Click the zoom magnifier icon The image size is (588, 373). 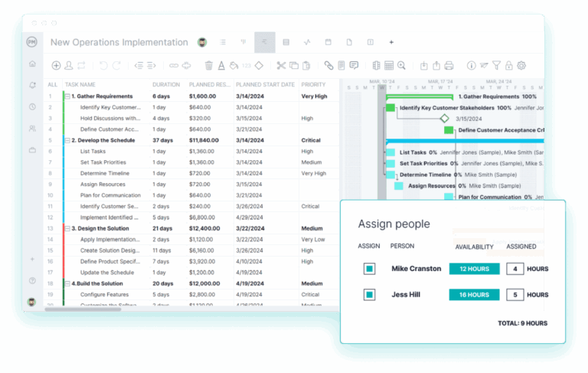pyautogui.click(x=402, y=66)
